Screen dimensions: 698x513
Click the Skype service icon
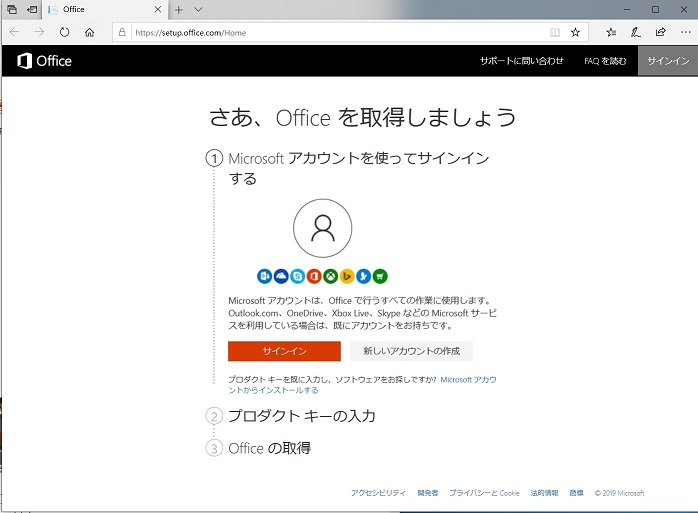tap(297, 276)
